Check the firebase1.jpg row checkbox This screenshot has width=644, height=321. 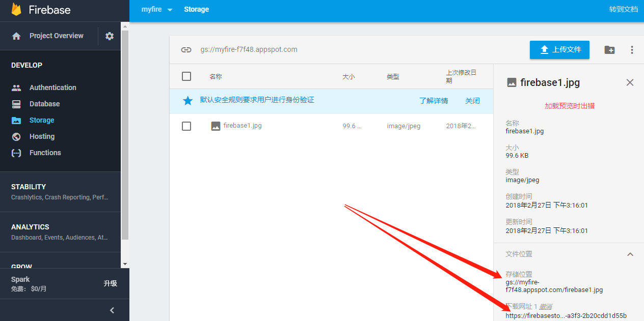pyautogui.click(x=186, y=126)
